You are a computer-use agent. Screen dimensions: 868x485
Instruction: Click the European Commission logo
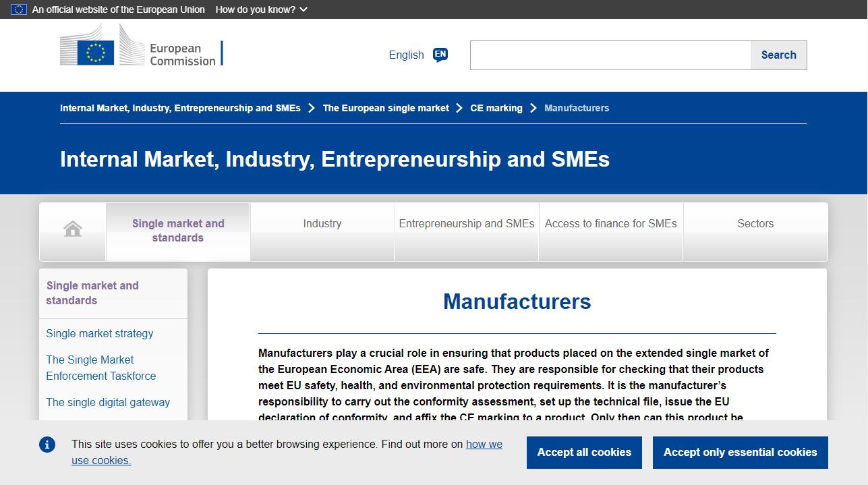(141, 47)
